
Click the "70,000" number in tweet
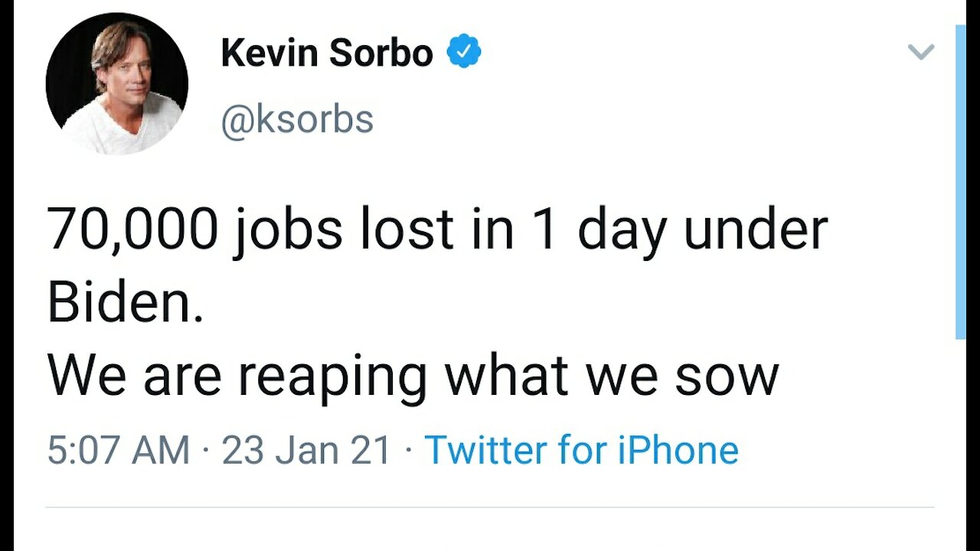(x=132, y=230)
